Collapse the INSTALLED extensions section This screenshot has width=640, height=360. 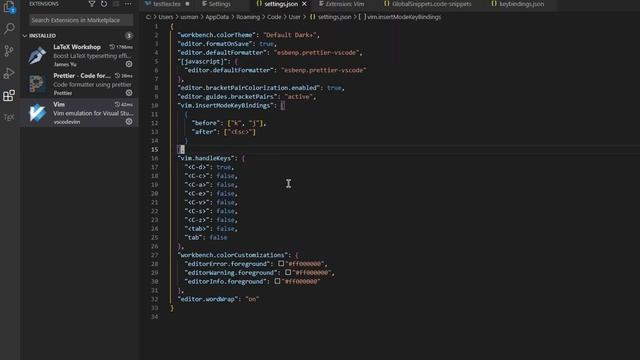pos(25,36)
